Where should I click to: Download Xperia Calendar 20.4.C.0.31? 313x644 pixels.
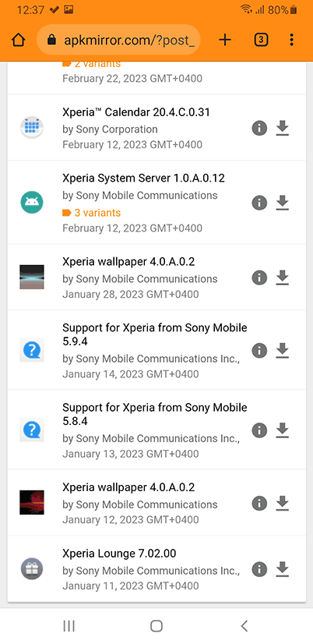coord(282,129)
